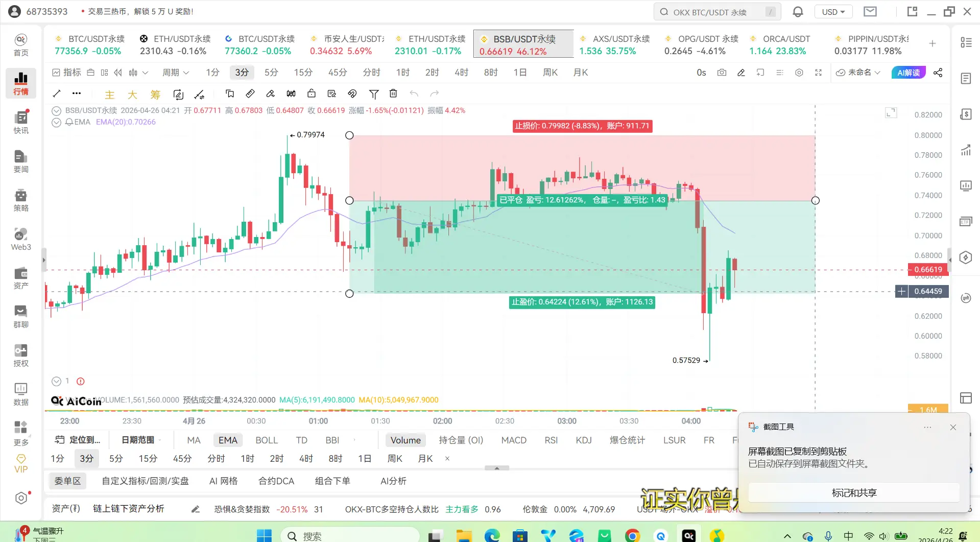Toggle the KDJ sub-indicator

[584, 440]
